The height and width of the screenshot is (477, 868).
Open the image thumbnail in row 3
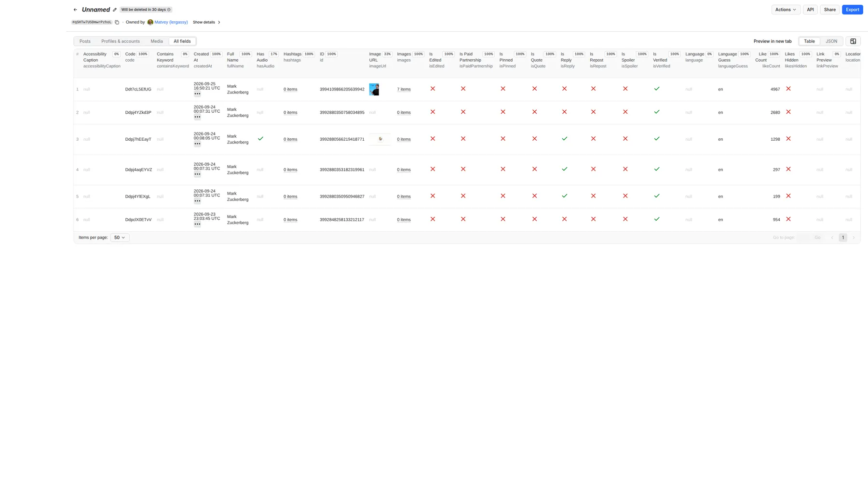click(x=380, y=139)
